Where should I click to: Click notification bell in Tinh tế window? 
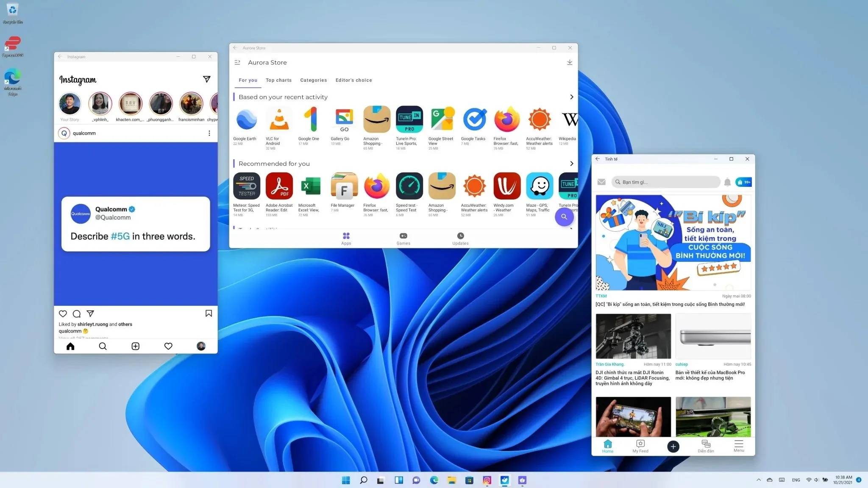pos(727,182)
